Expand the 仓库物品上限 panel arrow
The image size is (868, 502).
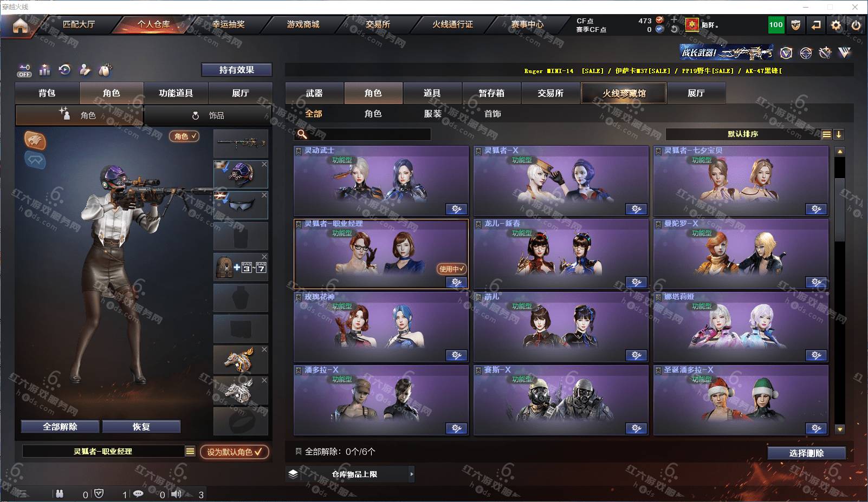click(x=411, y=474)
